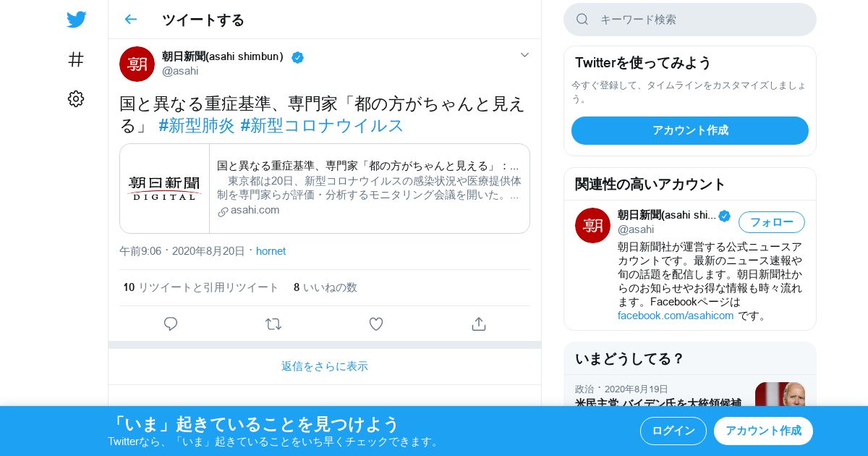Retweet using the retweet arrows icon
Viewport: 868px width, 456px height.
(x=273, y=324)
